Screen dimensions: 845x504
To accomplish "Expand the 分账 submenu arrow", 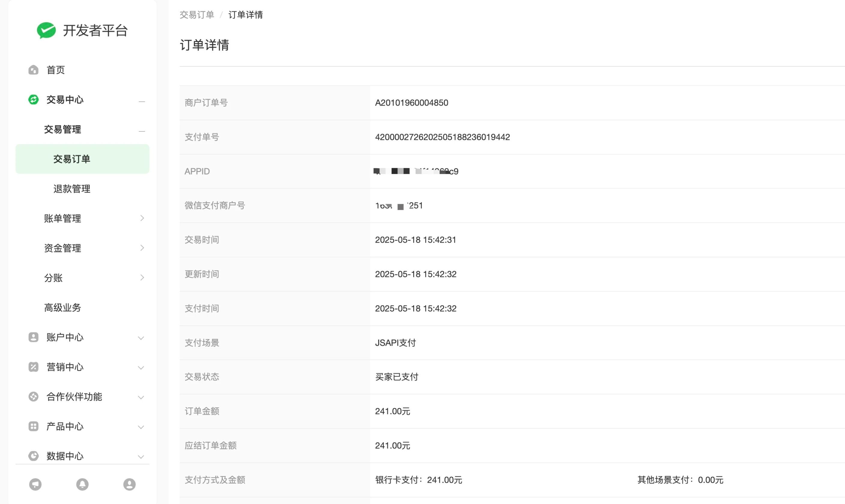I will coord(142,277).
